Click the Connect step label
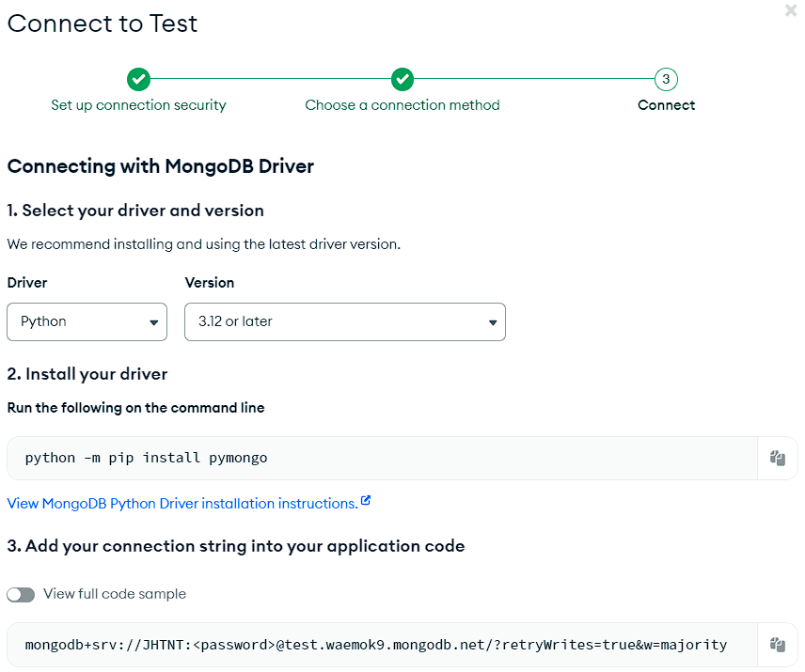The image size is (805, 672). point(666,104)
